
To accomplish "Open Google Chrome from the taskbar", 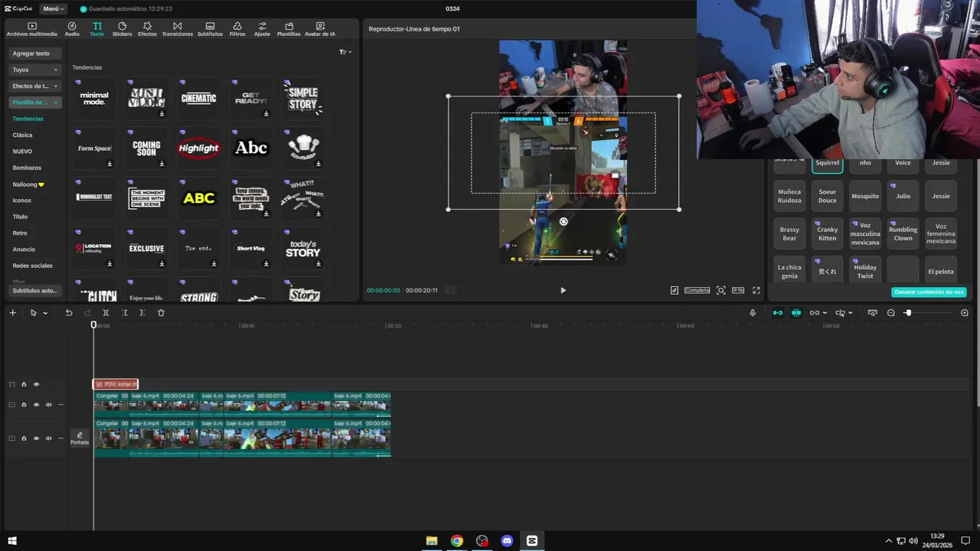I will [457, 541].
